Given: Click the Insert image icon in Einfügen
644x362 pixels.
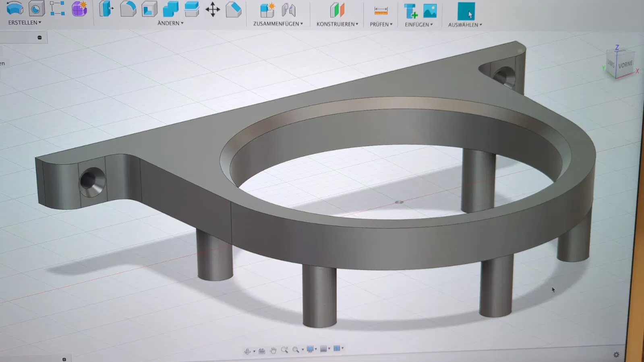Looking at the screenshot, I should point(430,11).
